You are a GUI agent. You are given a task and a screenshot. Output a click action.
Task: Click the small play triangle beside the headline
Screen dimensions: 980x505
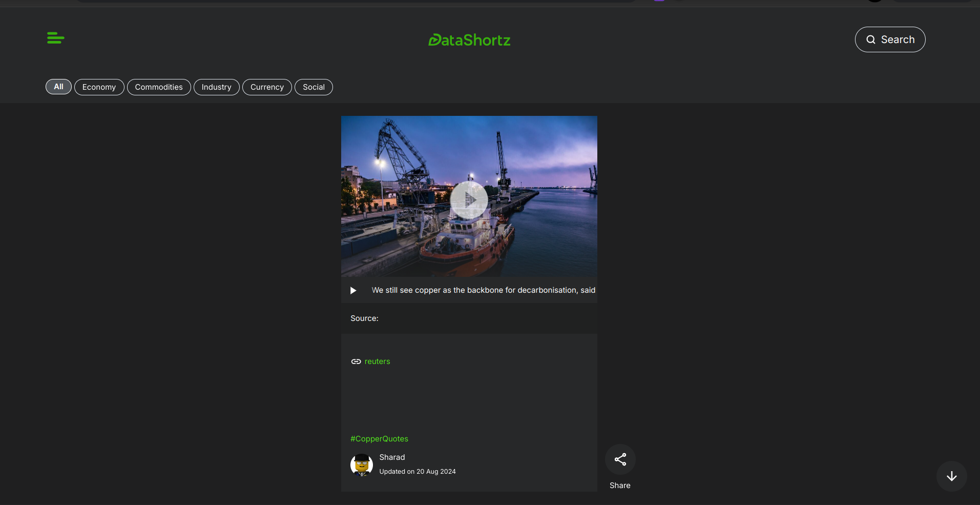pos(353,291)
